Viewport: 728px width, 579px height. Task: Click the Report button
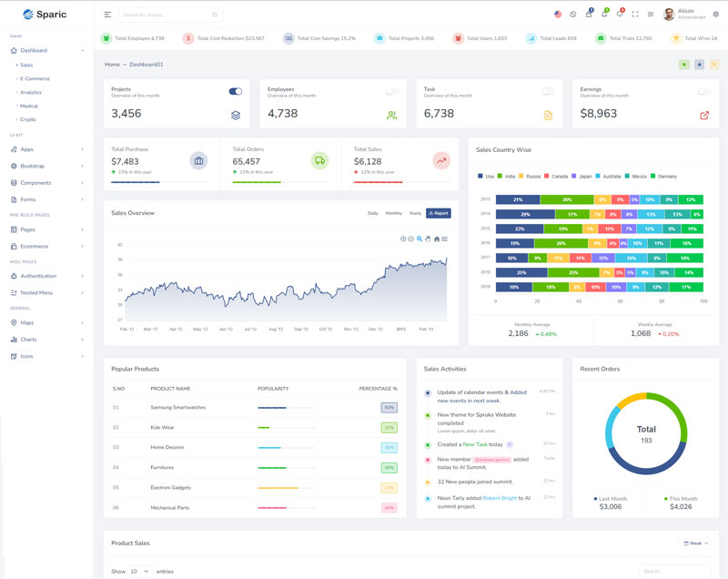(438, 213)
